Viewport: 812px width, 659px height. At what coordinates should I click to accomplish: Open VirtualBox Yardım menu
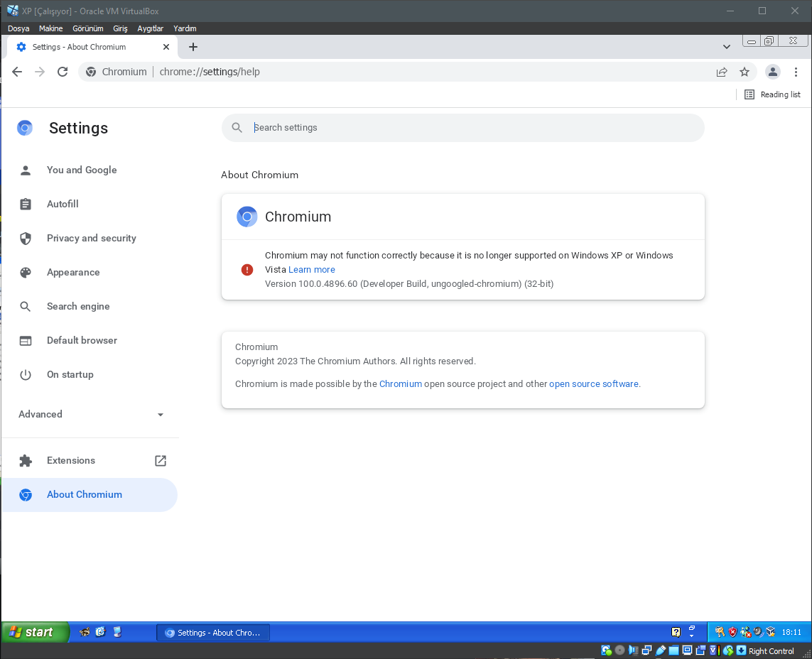[x=185, y=28]
